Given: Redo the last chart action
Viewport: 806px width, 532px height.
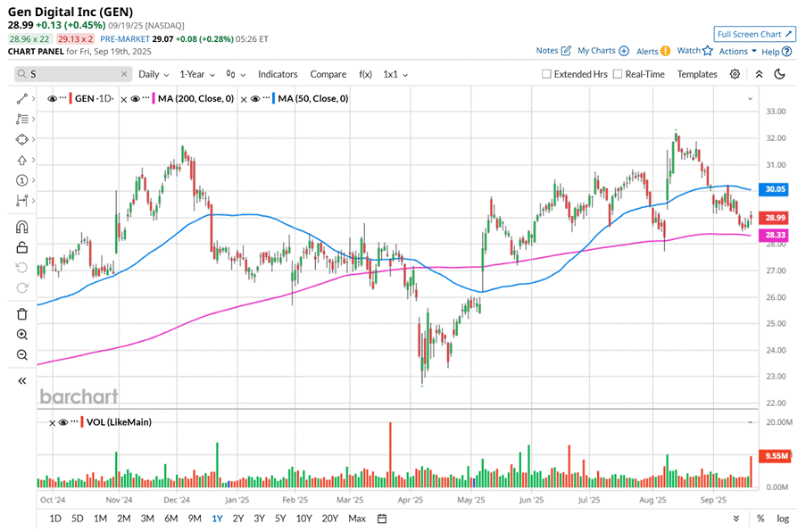Looking at the screenshot, I should click(21, 287).
